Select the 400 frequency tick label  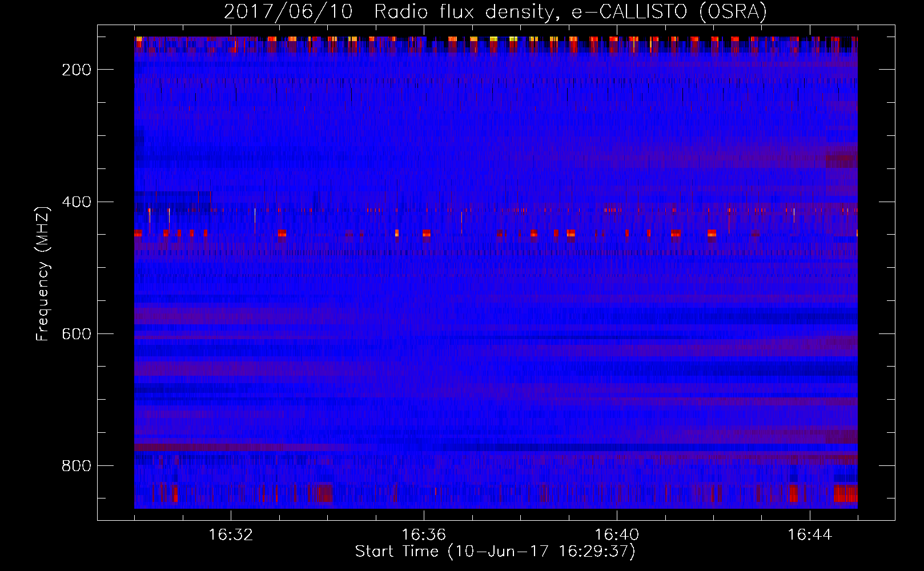point(77,202)
